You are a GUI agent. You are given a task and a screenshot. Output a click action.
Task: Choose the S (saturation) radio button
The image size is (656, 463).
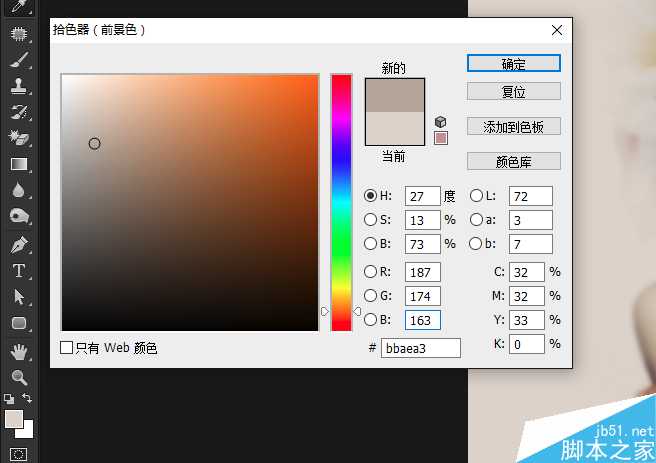pos(371,220)
